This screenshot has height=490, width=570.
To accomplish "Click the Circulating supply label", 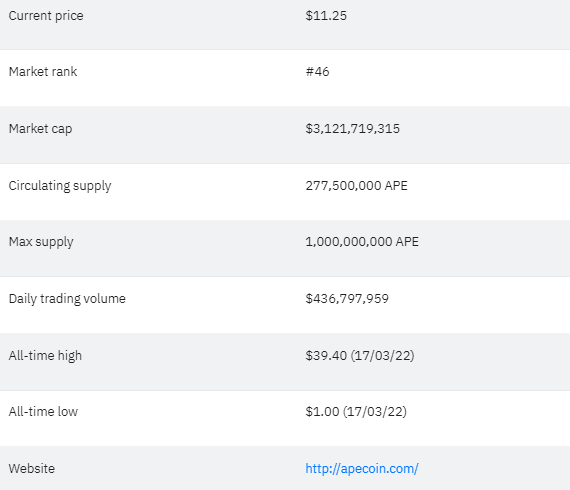I will [x=60, y=186].
